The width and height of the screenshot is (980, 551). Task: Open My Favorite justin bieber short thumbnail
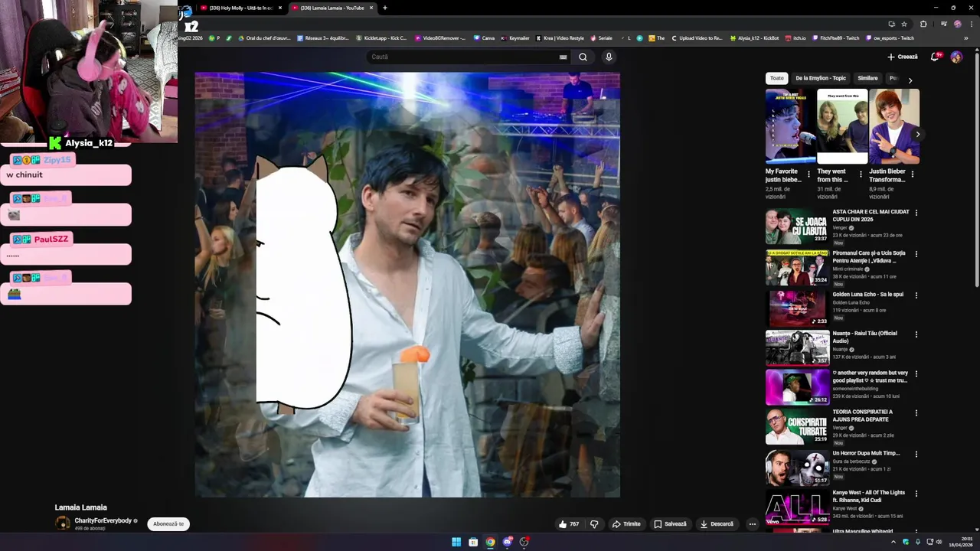(790, 126)
